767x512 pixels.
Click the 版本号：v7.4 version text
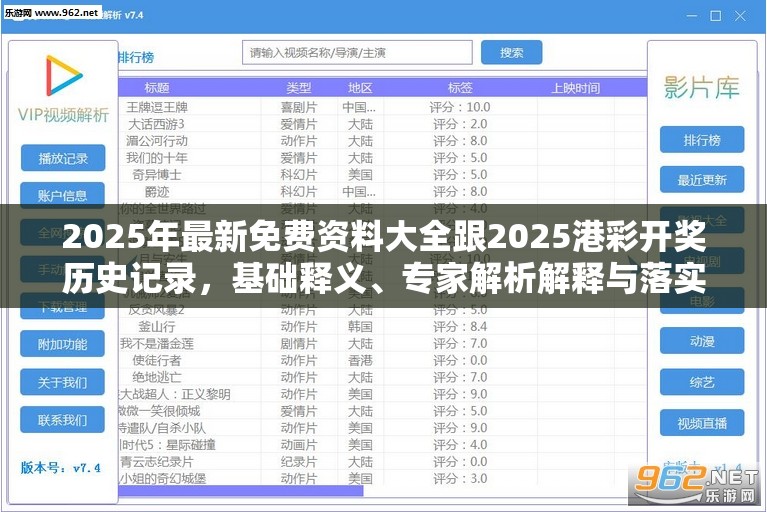61,467
